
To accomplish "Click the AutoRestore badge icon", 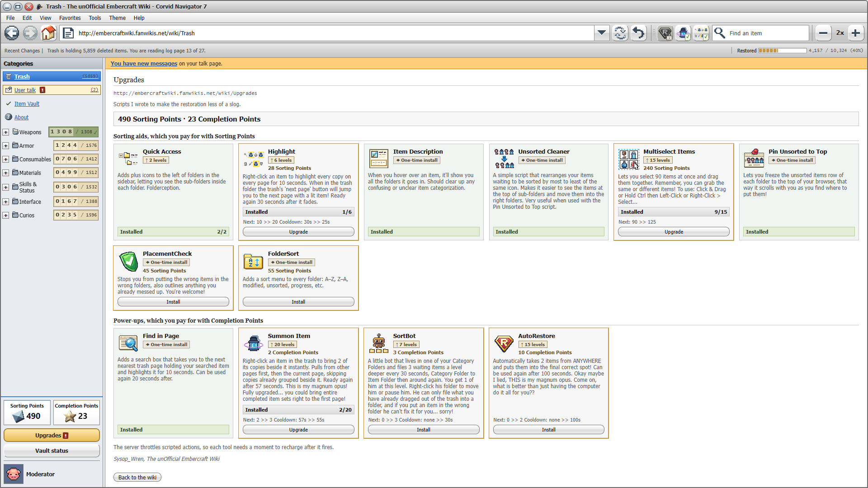I will point(504,343).
